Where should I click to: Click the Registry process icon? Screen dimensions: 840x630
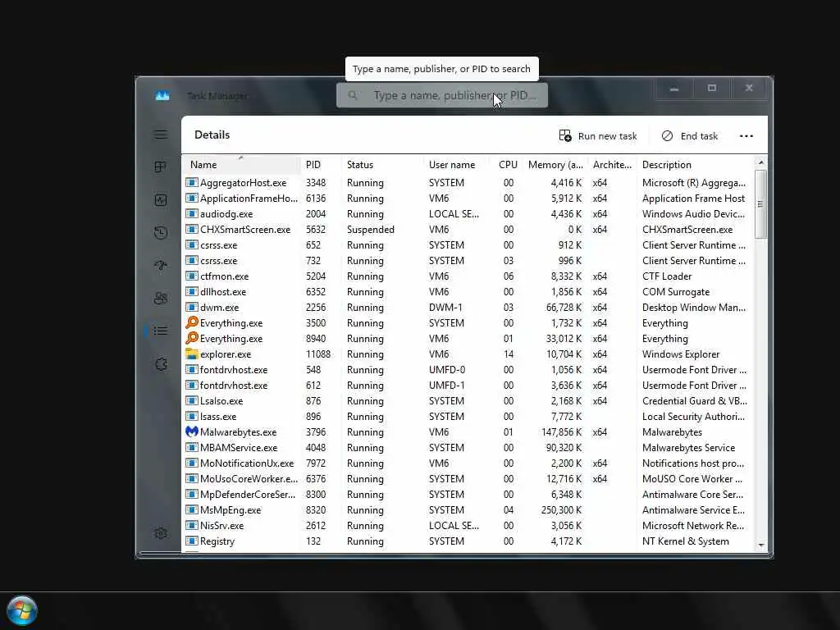click(x=192, y=541)
